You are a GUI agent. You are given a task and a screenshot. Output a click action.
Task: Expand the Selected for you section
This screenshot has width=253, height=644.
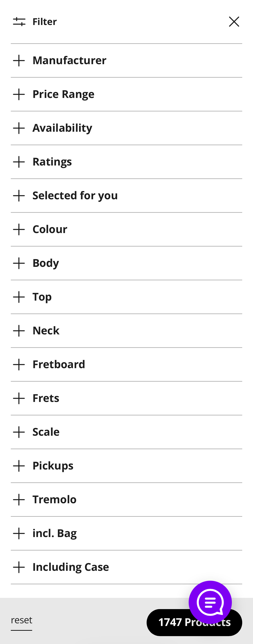pyautogui.click(x=75, y=195)
